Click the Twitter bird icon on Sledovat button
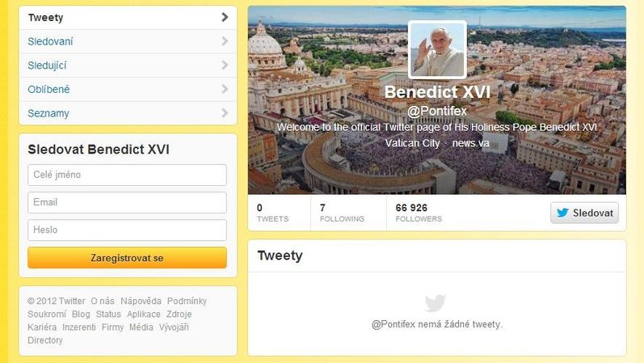Screen dimensions: 644x363 pos(562,213)
